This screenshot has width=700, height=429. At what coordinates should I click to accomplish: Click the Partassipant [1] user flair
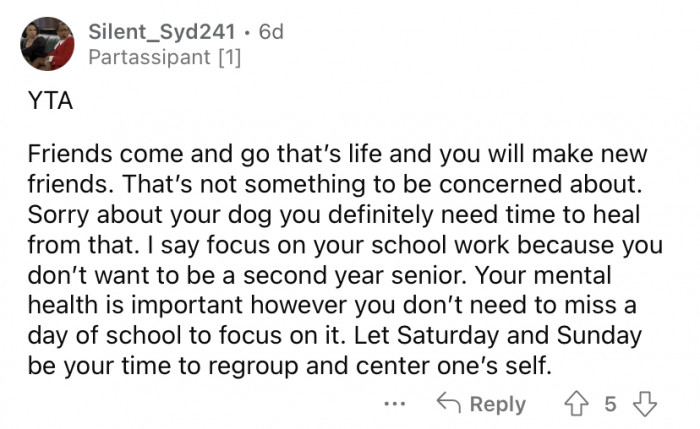(164, 58)
